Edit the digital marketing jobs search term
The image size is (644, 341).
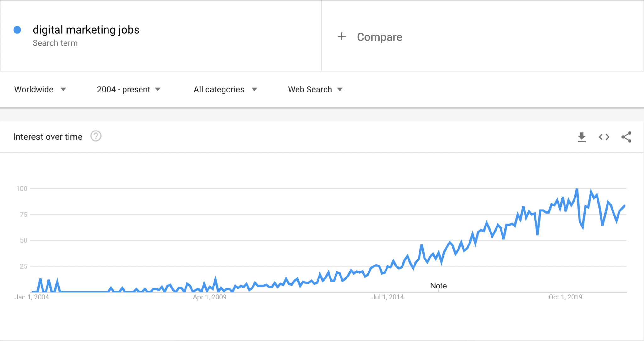pos(86,30)
